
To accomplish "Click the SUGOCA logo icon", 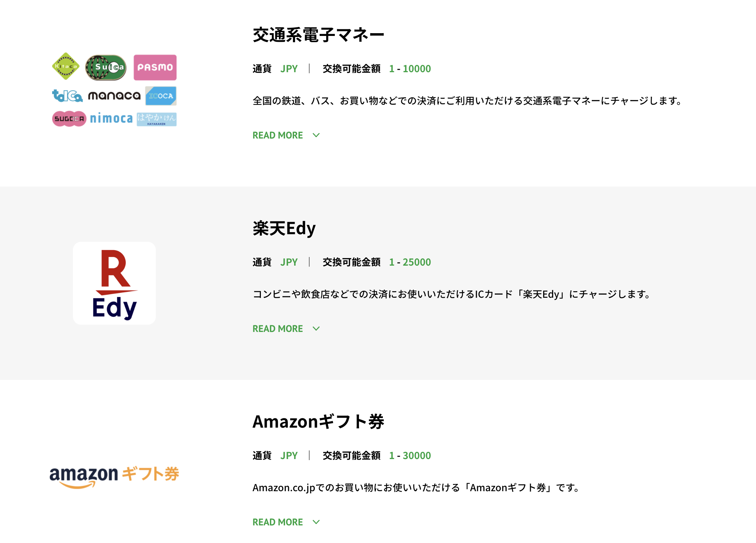I will coord(69,118).
